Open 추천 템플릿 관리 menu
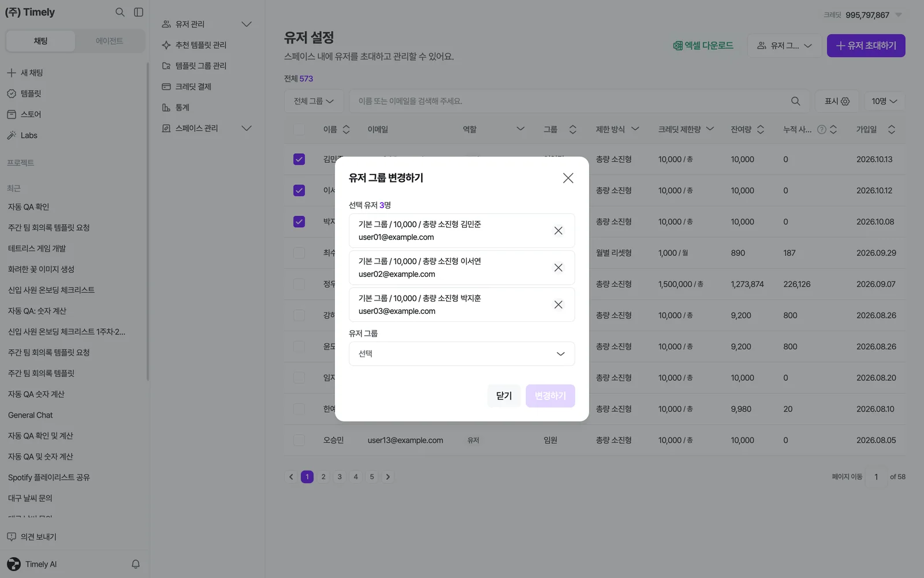The width and height of the screenshot is (924, 578). click(195, 45)
